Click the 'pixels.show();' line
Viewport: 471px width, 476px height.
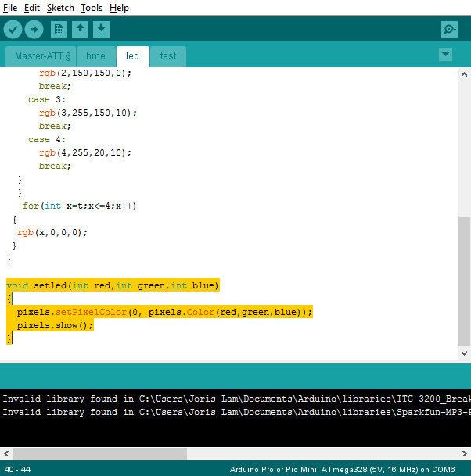click(55, 326)
